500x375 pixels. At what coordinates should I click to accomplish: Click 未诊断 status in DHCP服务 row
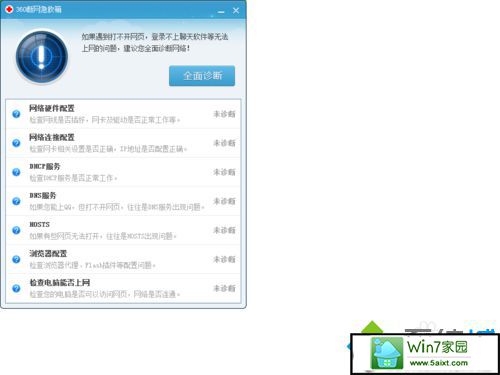click(x=224, y=172)
